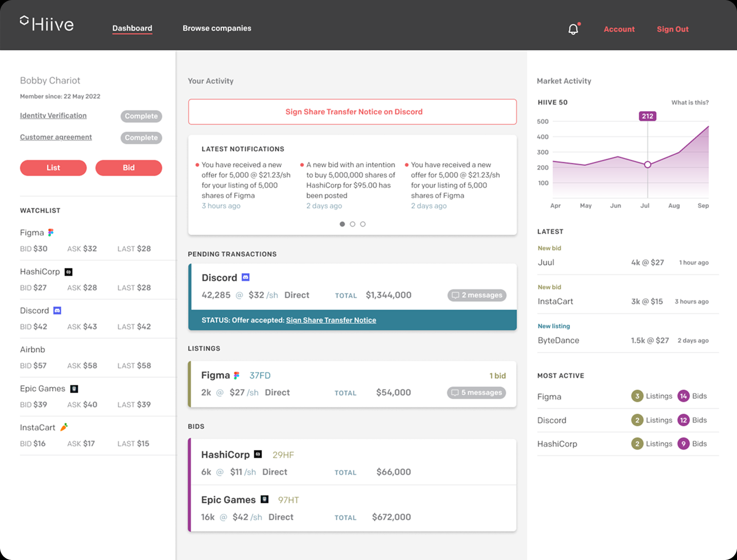Click Discord 2 Listings badge

pos(637,420)
